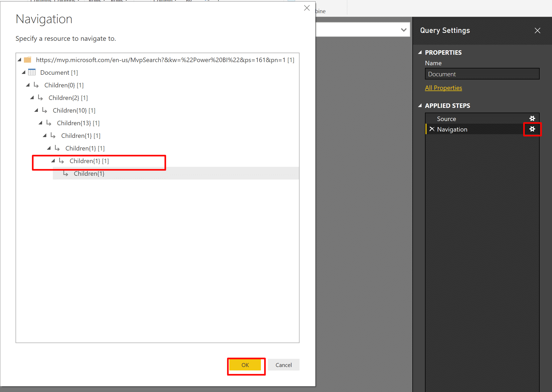Collapse the PROPERTIES section

pyautogui.click(x=420, y=52)
